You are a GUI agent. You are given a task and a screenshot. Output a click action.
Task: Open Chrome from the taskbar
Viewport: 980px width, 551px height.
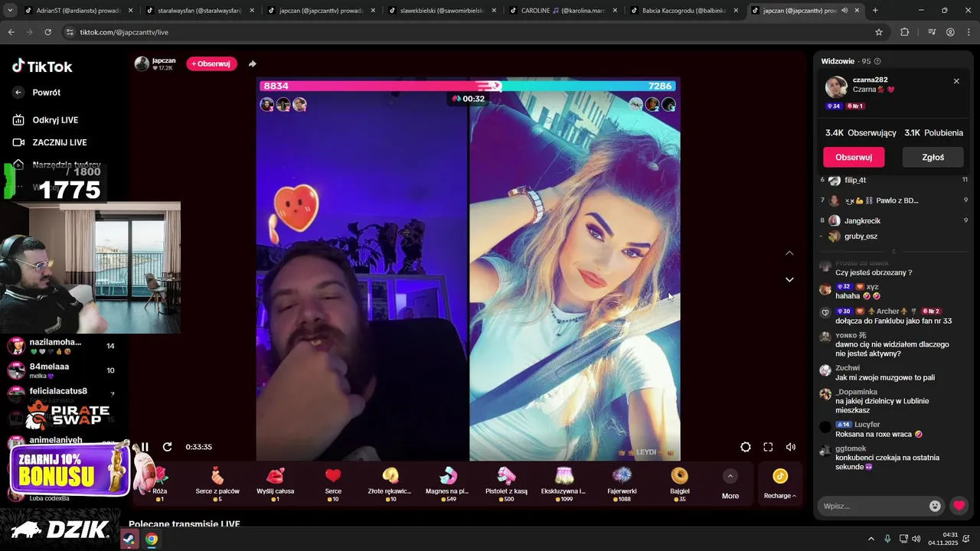coord(152,539)
